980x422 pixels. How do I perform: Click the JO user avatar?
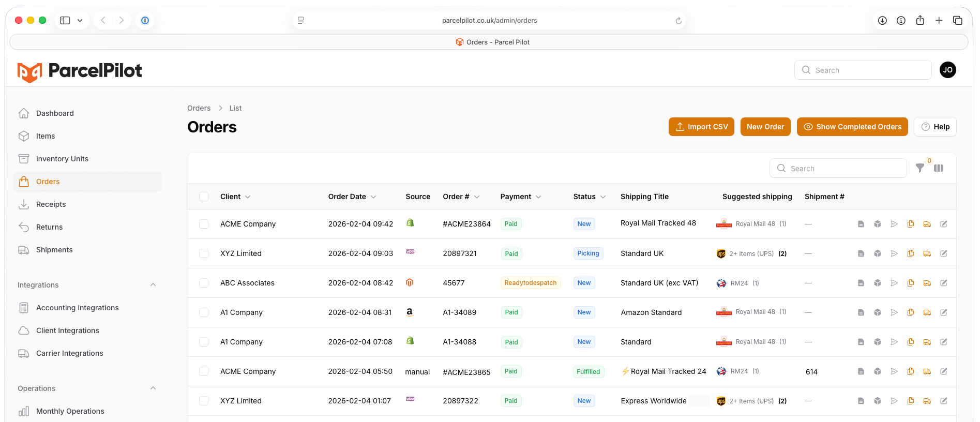click(948, 70)
